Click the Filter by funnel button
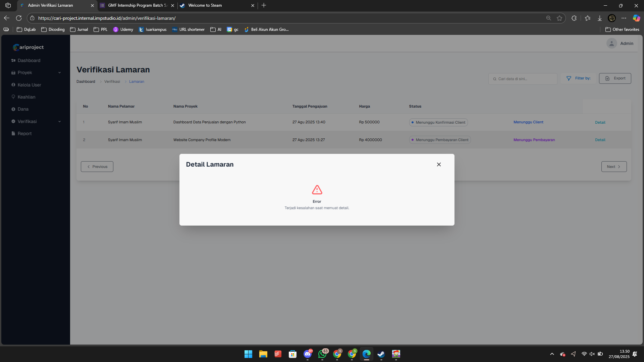This screenshot has width=644, height=362. [x=579, y=78]
